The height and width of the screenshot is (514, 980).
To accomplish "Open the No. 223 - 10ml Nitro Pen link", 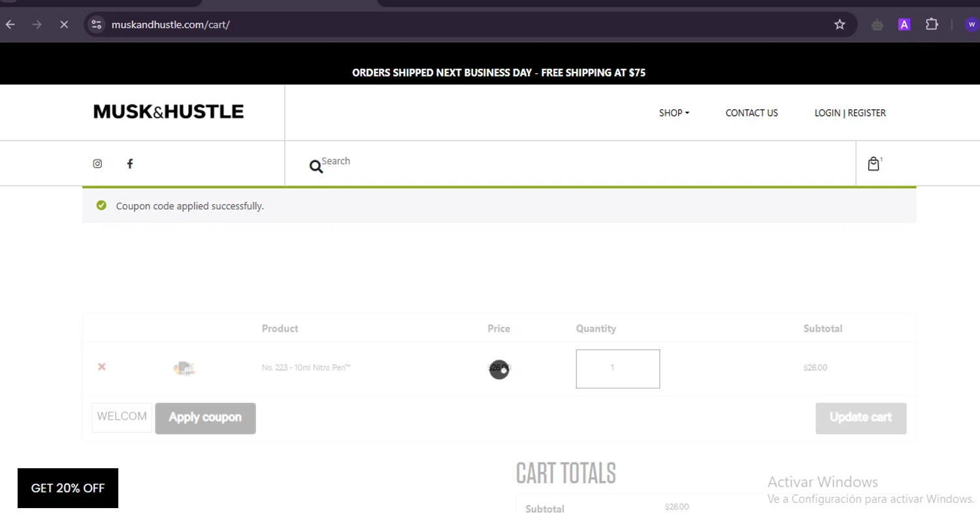I will pos(306,368).
